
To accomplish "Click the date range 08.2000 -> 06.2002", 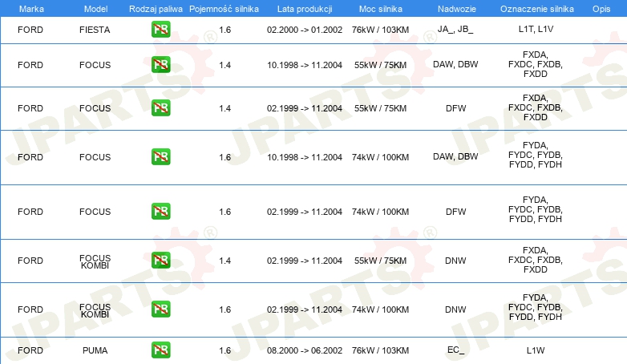I will click(x=305, y=350).
